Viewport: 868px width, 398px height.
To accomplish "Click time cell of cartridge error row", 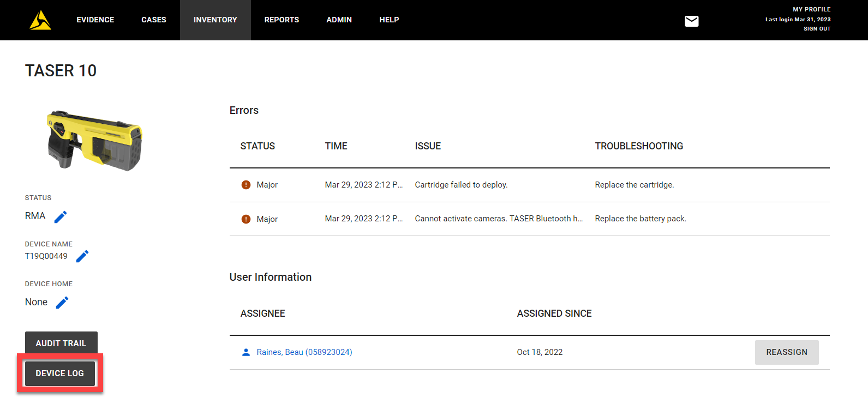I will 364,185.
